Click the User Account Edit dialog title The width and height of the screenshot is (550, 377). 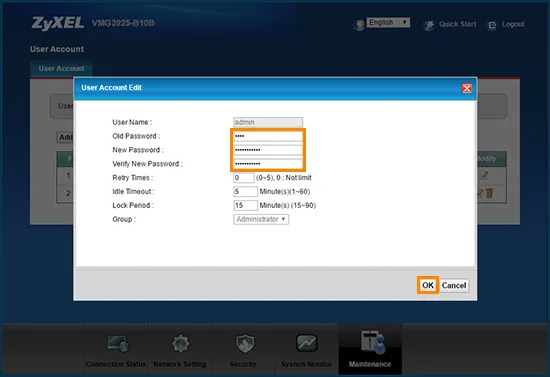[112, 88]
